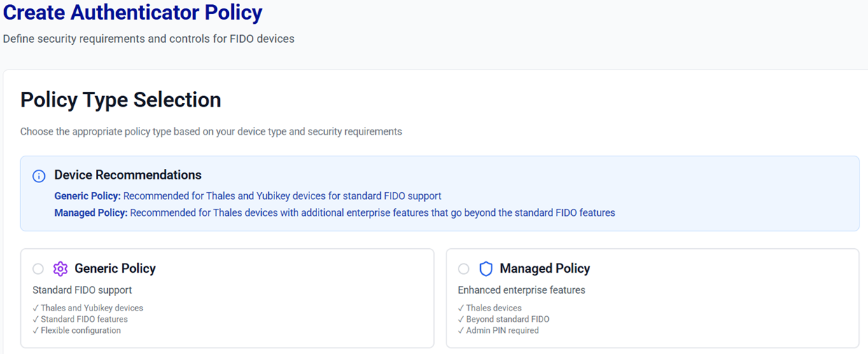Click checkmark next to Thales and Yubikey devices
The height and width of the screenshot is (354, 868).
pyautogui.click(x=36, y=308)
